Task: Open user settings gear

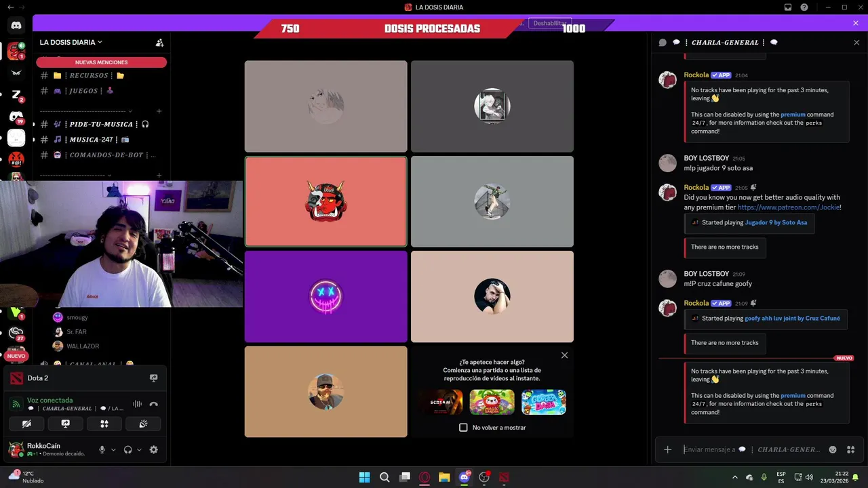Action: pos(153,449)
